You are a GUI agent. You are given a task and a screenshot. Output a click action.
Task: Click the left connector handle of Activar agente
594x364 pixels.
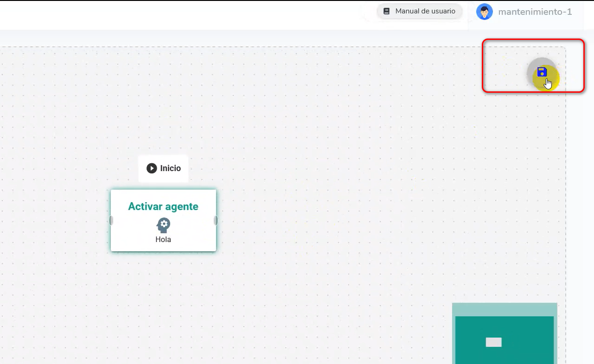[x=111, y=220]
